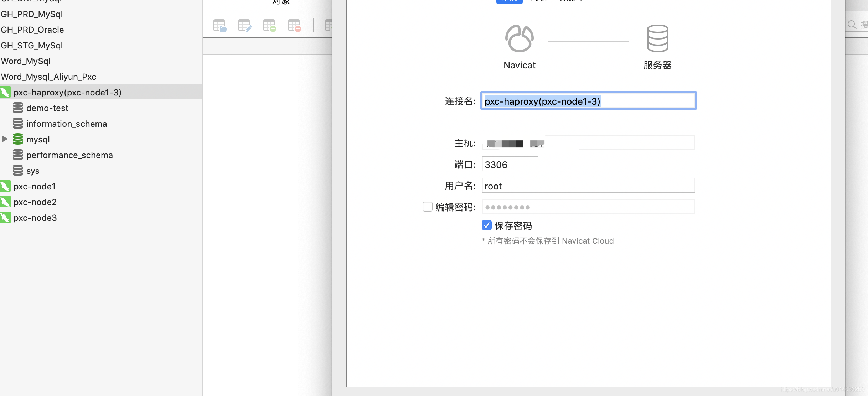Viewport: 868px width, 396px height.
Task: Click the 主机 host input field
Action: 588,142
